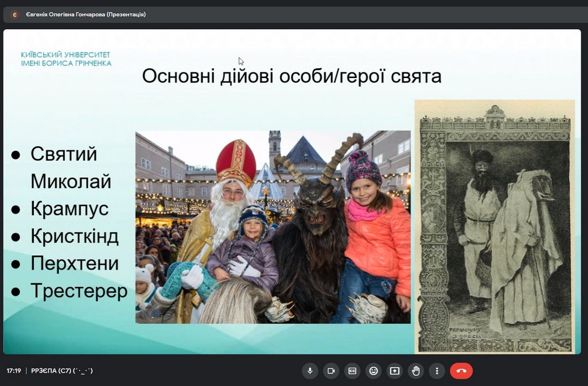This screenshot has height=386, width=588.
Task: Open the emoji reactions picker
Action: point(373,371)
